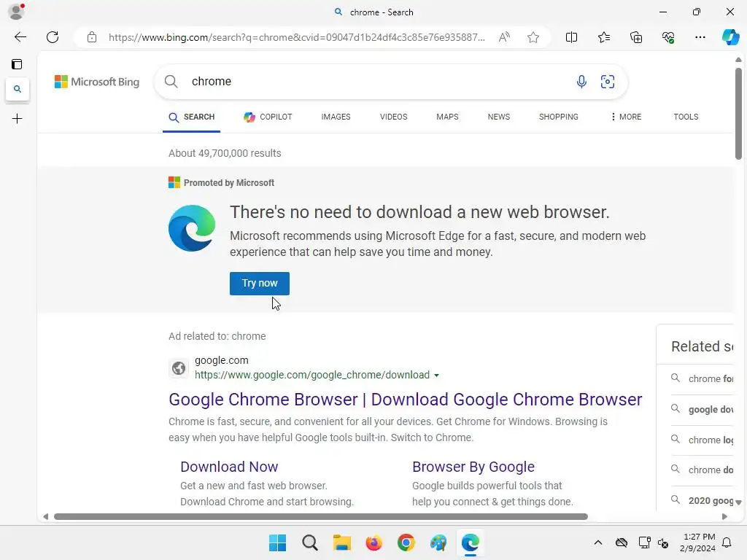Expand dropdown arrow beside google.com URL
Screen dimensions: 747x560
[436, 376]
